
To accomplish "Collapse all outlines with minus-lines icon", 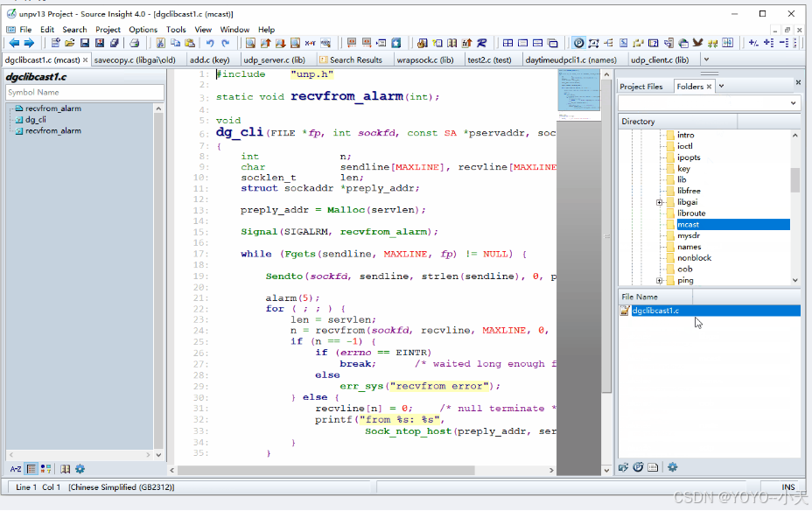I will pos(783,43).
